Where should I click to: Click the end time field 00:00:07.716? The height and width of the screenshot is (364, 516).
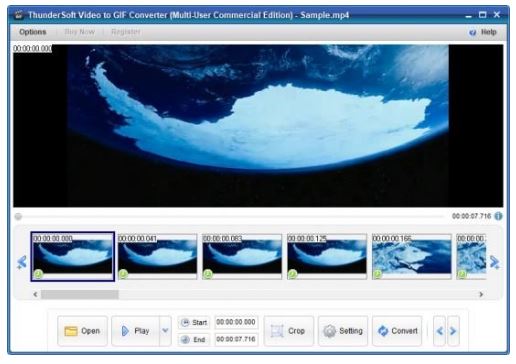coord(236,339)
